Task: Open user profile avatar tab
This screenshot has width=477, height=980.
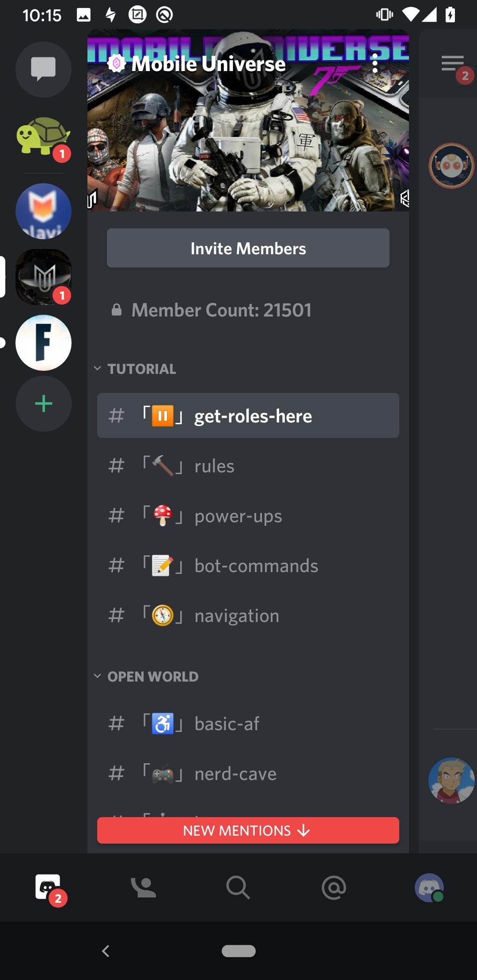Action: tap(429, 887)
